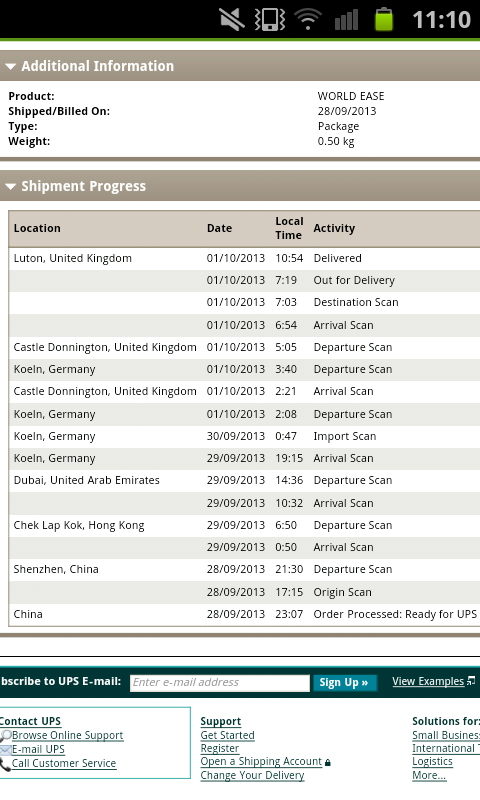This screenshot has width=480, height=800.
Task: Tap the green battery status icon
Action: coord(384,19)
